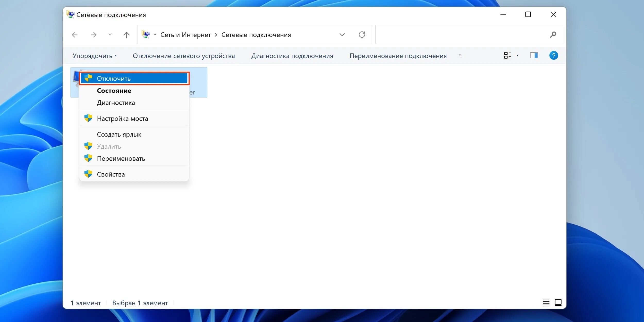Change the view layout icon
This screenshot has width=644, height=322.
[507, 55]
